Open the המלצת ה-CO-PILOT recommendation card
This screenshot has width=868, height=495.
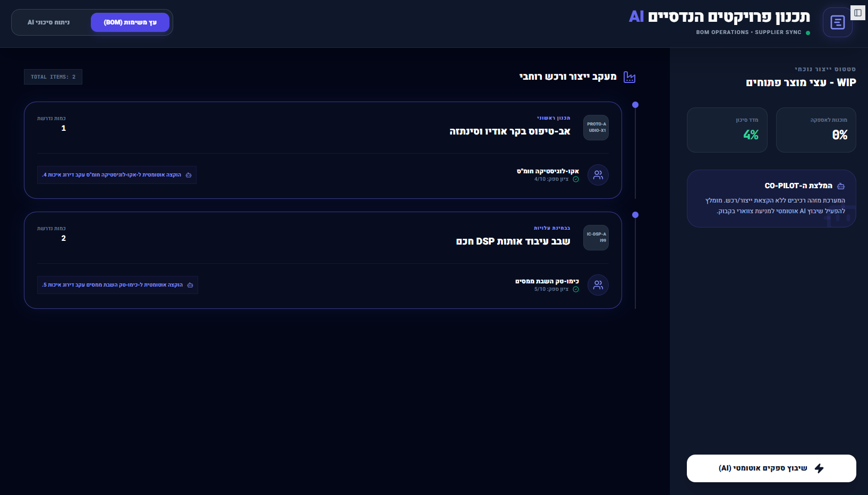[x=771, y=199]
